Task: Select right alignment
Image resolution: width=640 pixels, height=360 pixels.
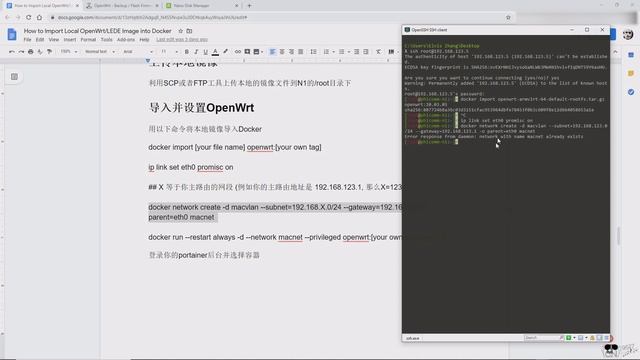Action: [x=291, y=52]
